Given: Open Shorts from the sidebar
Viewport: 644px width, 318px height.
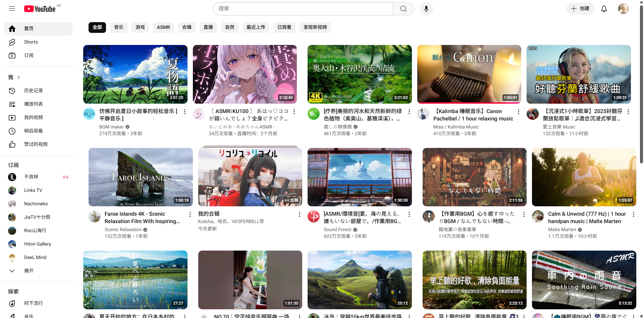Looking at the screenshot, I should coord(31,42).
